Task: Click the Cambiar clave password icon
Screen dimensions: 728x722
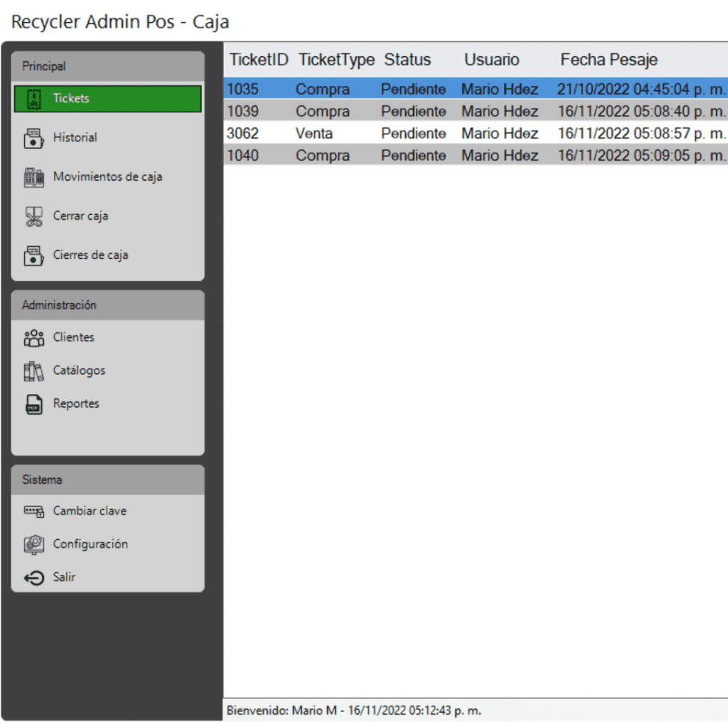Action: (33, 511)
